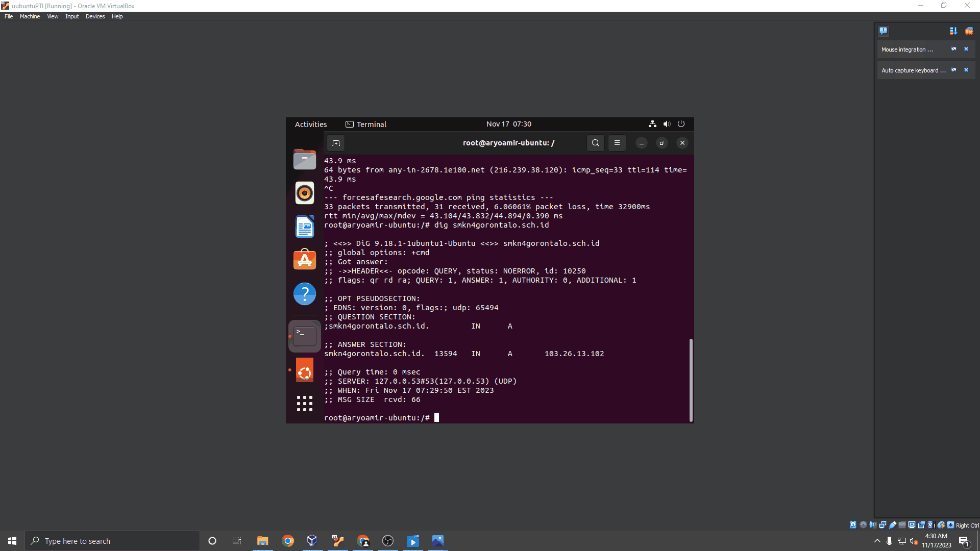The image size is (980, 551).
Task: Open Files from the Ubuntu dock
Action: pos(305,159)
